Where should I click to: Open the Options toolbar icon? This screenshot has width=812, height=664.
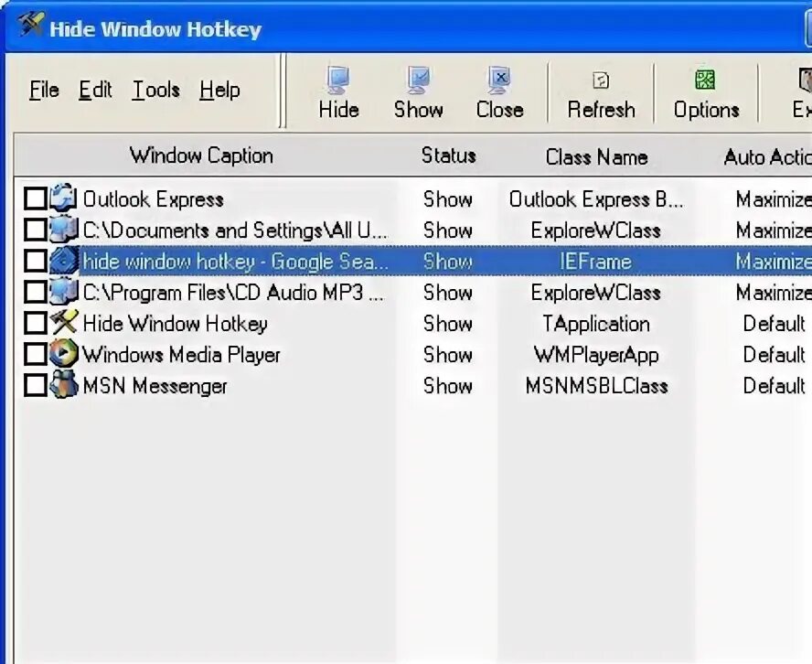click(x=705, y=80)
